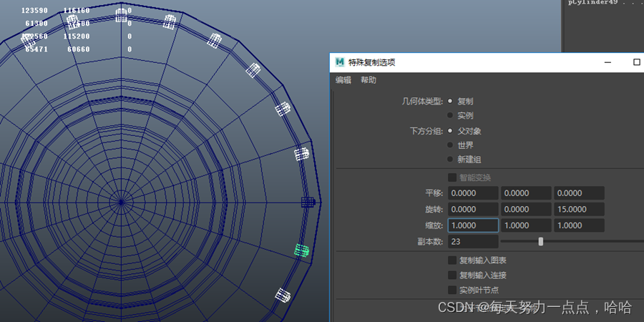Click the 缩放 X value field

coord(473,225)
